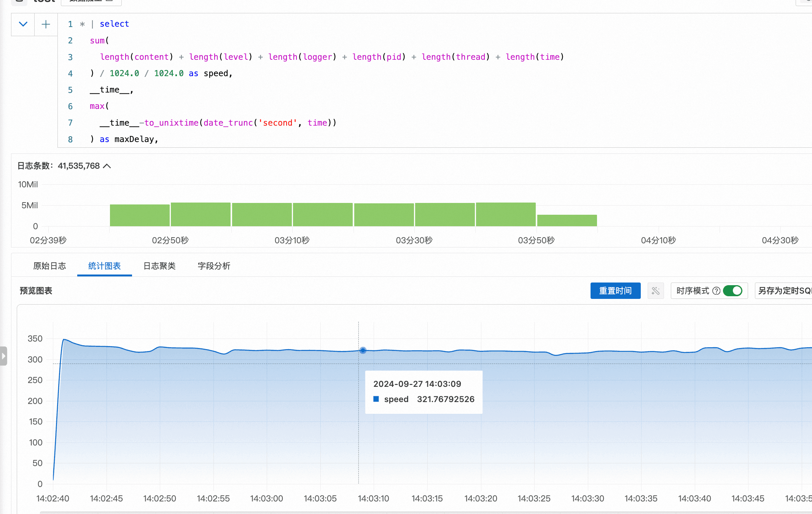
Task: Click the shortest last green histogram bar
Action: tap(567, 220)
